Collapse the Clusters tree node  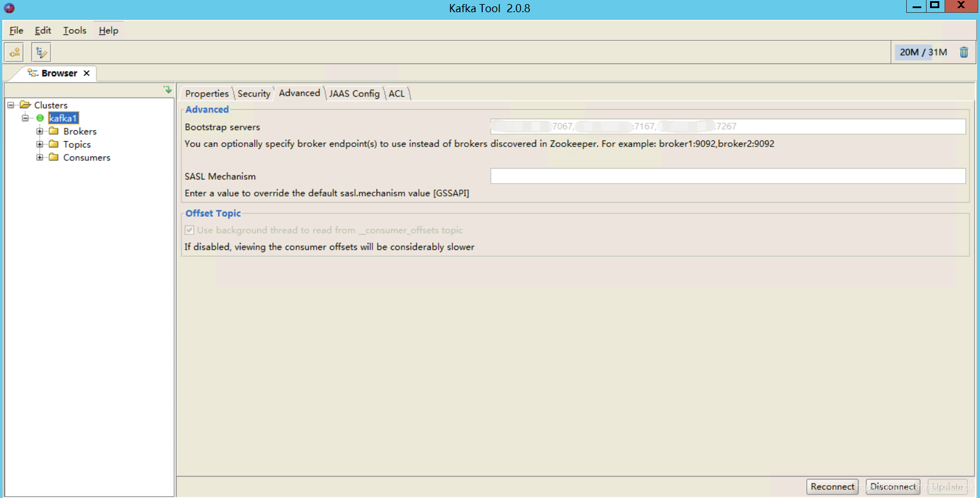coord(10,105)
